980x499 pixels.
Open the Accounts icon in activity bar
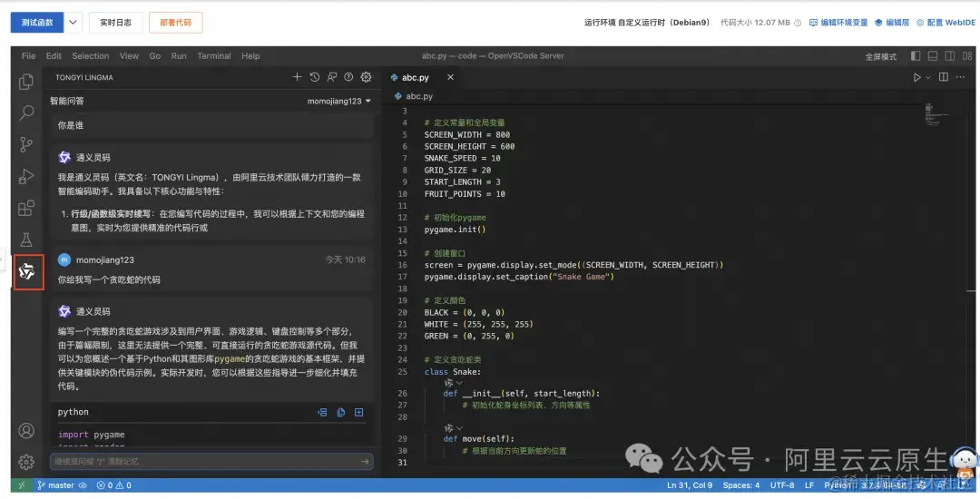pyautogui.click(x=26, y=430)
